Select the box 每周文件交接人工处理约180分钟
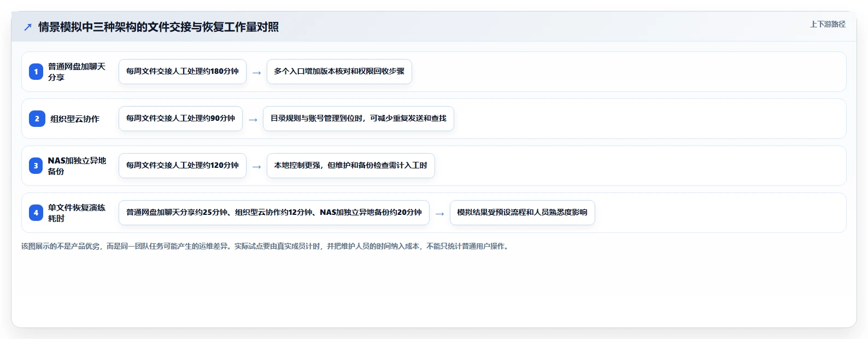Image resolution: width=868 pixels, height=339 pixels. coord(183,72)
